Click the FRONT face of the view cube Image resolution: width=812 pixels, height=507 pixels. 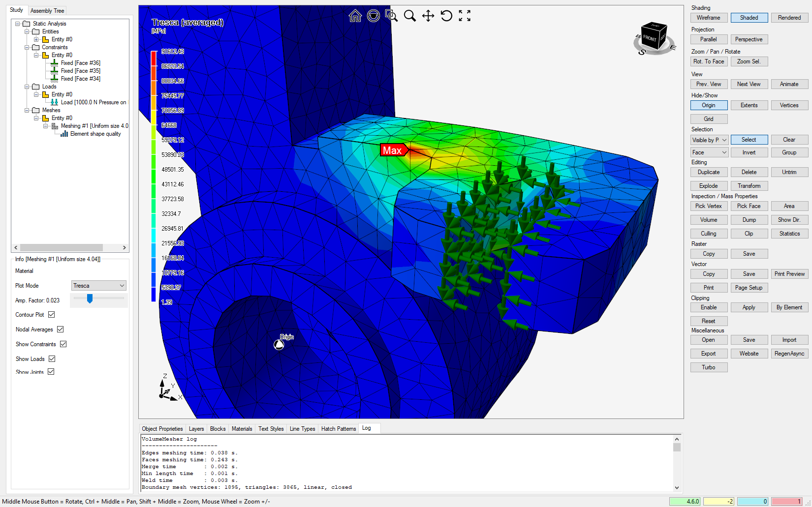[650, 38]
